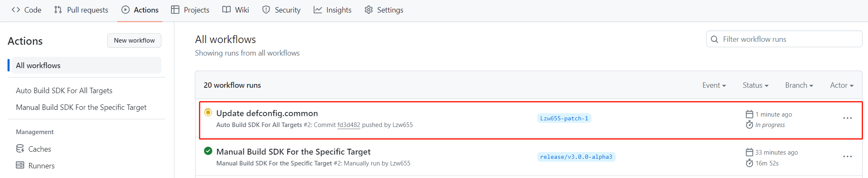The height and width of the screenshot is (178, 868).
Task: Click the in-progress status icon of Update defconfig.common
Action: pos(208,112)
